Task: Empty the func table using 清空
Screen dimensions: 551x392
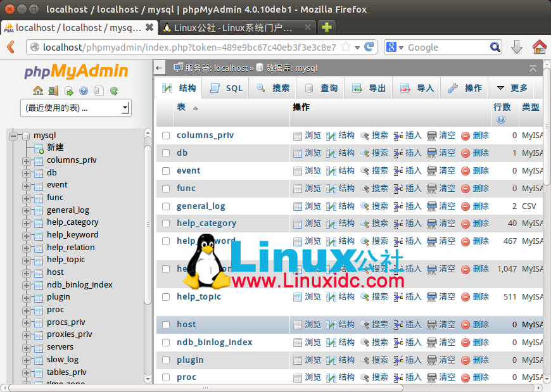Action: 446,188
